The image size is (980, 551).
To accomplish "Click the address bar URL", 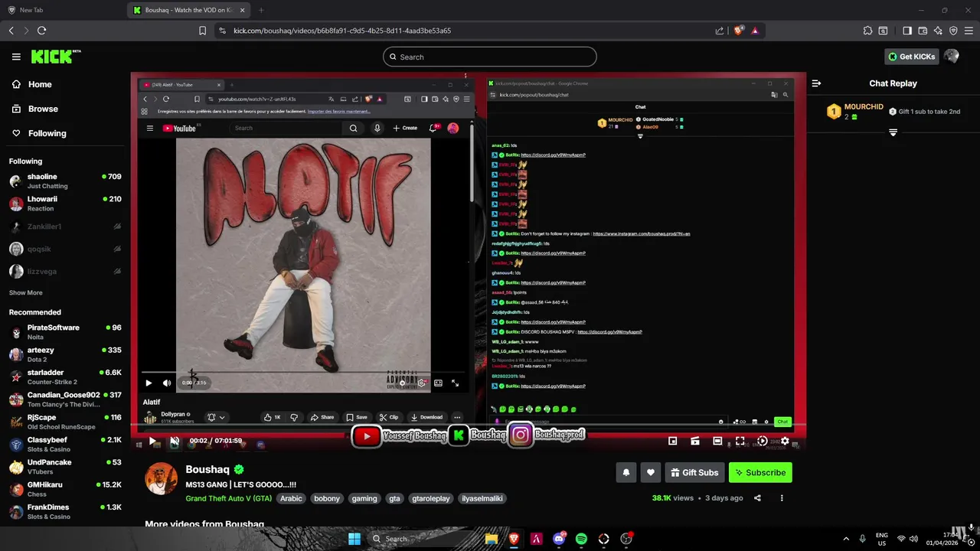I will pos(342,31).
